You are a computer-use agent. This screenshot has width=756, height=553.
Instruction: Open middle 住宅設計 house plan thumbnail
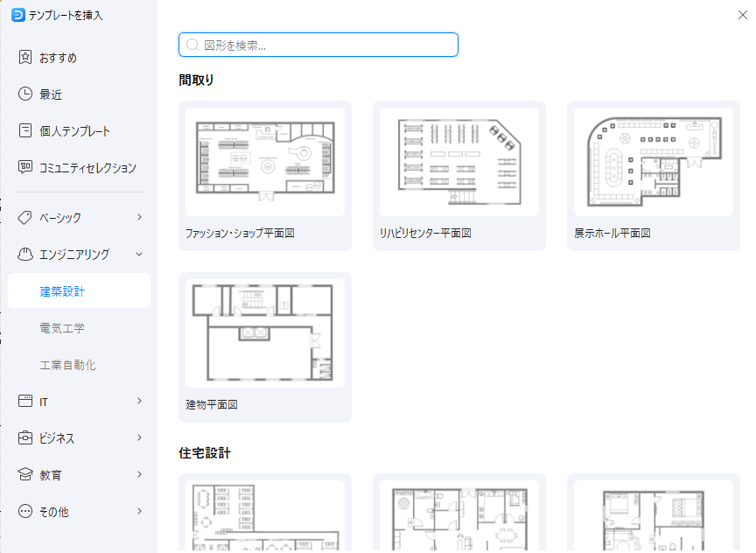[x=459, y=516]
